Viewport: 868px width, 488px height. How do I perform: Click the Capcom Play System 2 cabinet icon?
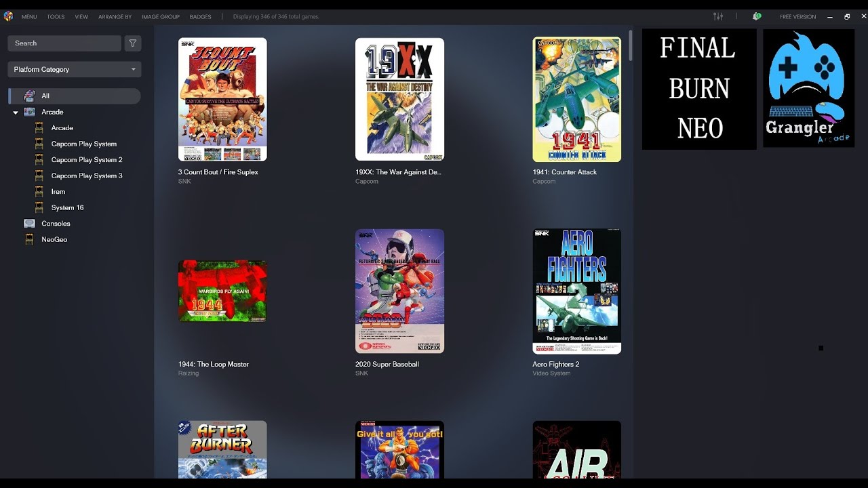pos(39,160)
